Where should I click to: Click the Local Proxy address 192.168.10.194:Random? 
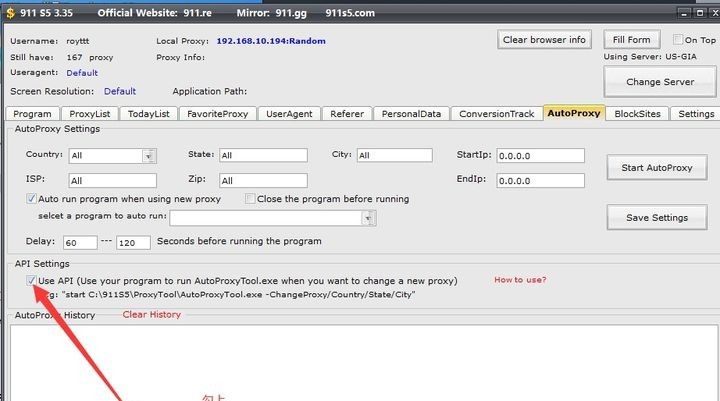271,41
